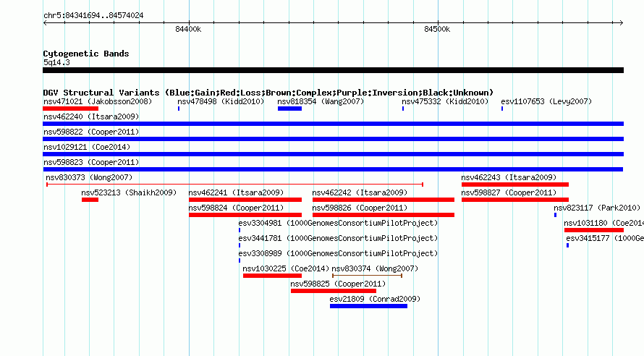Select the red nsv471021 loss bar
Image resolution: width=644 pixels, height=356 pixels.
[71, 109]
